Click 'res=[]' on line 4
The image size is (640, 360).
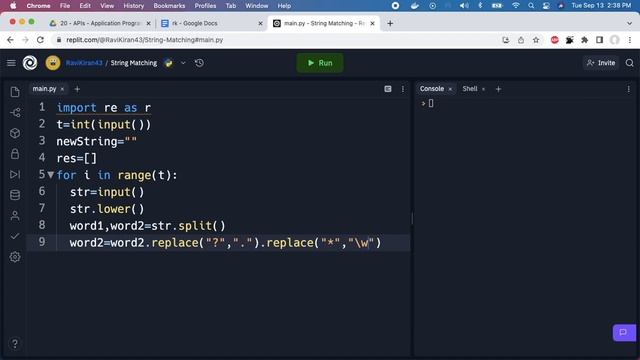(x=77, y=158)
